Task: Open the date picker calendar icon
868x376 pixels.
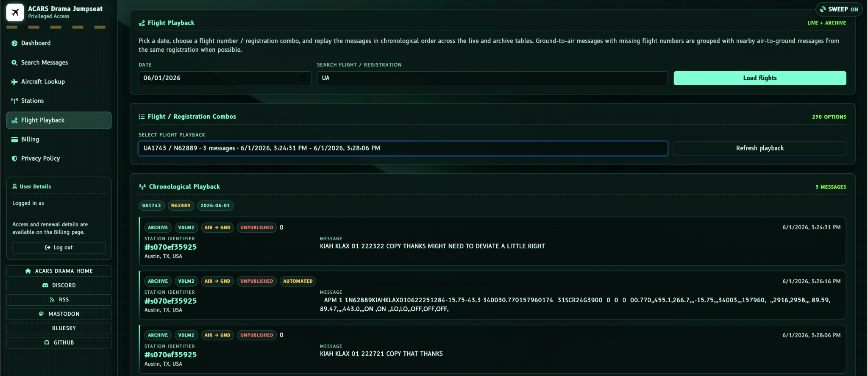Action: point(303,78)
